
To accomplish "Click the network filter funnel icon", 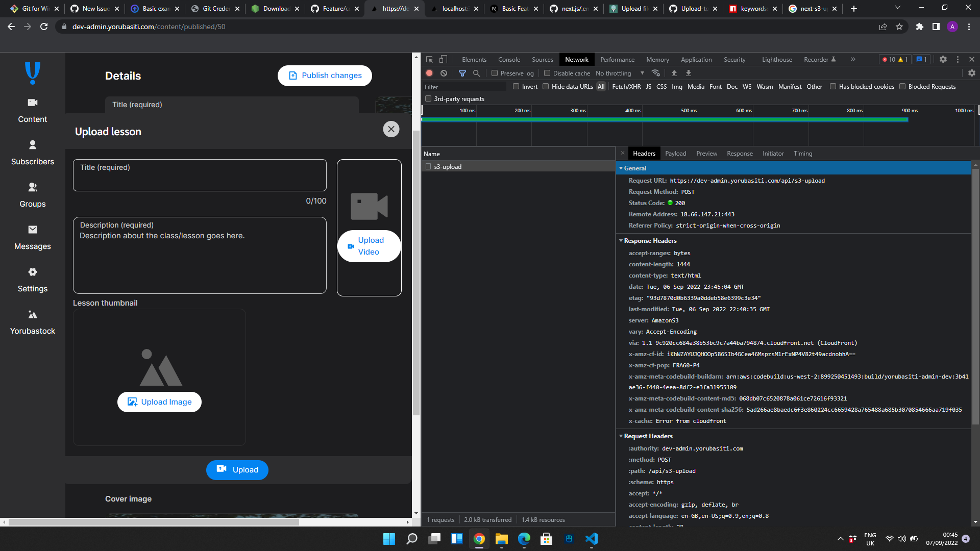I will (x=462, y=73).
